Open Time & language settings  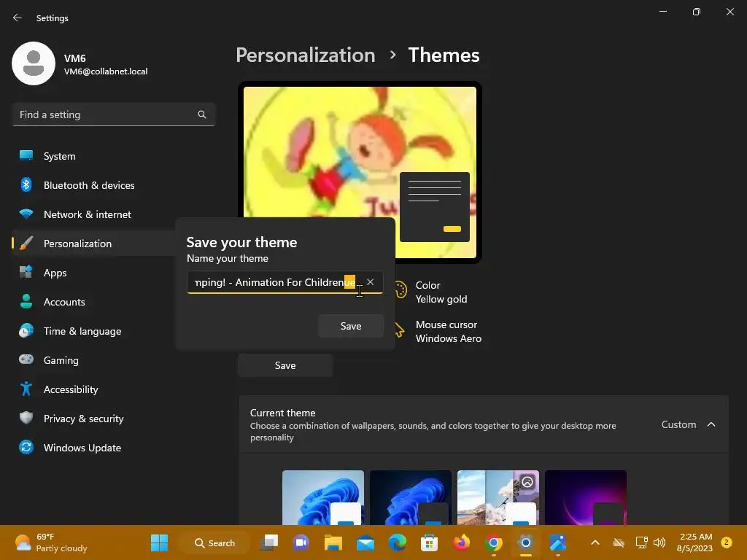click(x=94, y=331)
